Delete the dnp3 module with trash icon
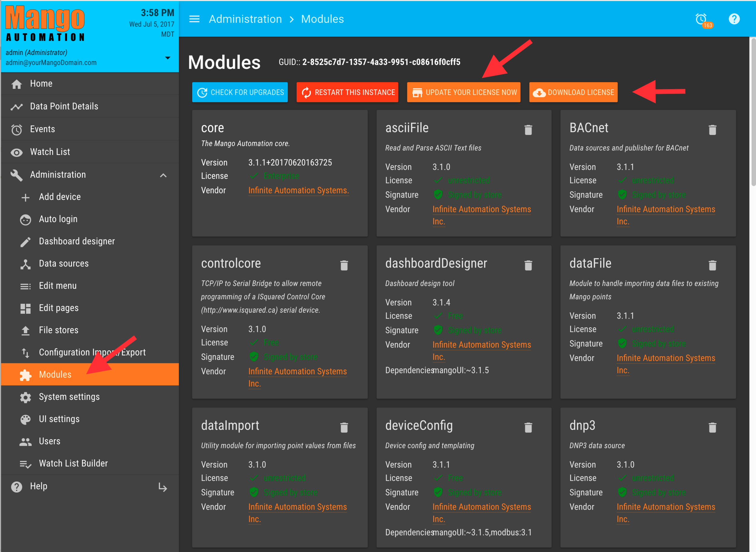 (x=712, y=427)
